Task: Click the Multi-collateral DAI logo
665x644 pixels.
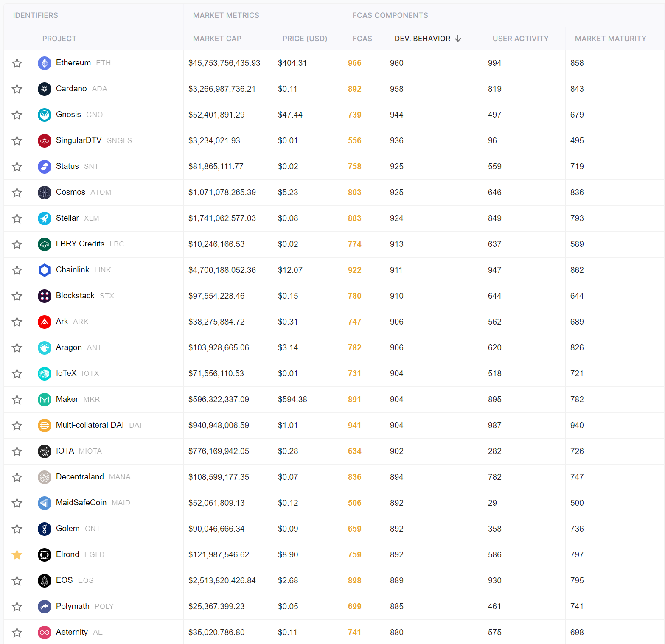Action: [x=45, y=426]
